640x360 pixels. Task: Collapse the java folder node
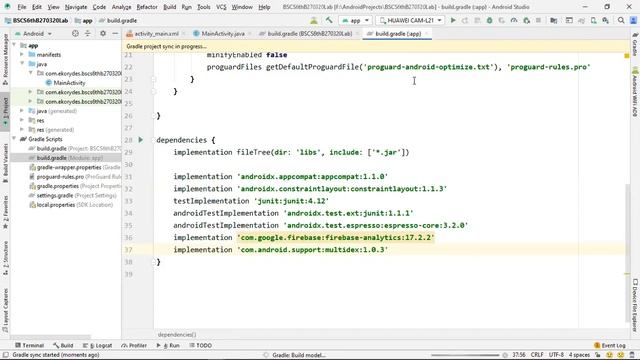click(22, 64)
